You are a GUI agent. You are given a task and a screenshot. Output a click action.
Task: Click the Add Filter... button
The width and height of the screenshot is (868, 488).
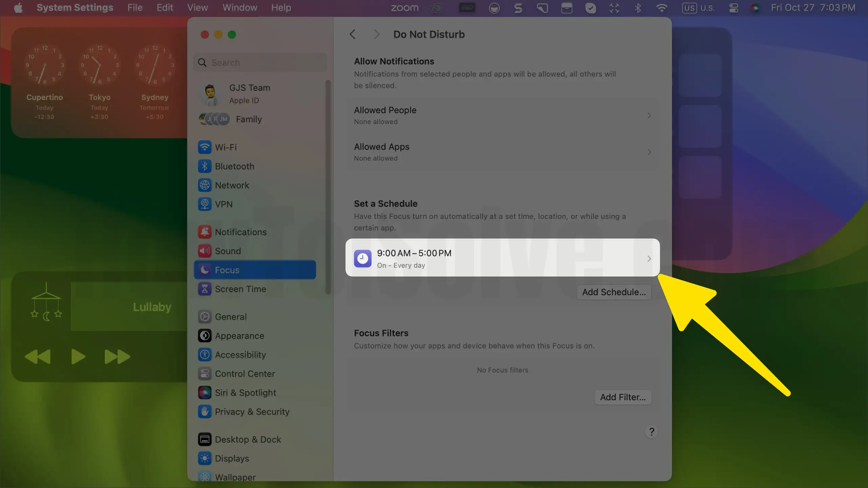coord(623,397)
